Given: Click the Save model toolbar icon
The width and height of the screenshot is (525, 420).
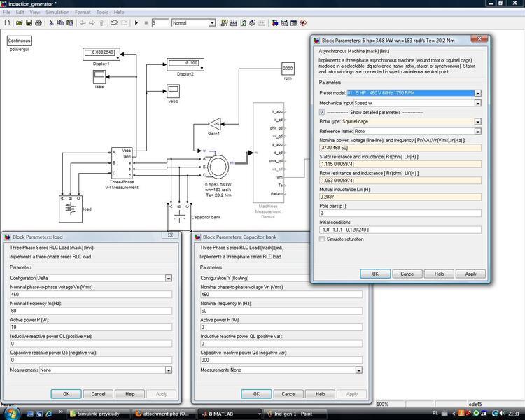Looking at the screenshot, I should [x=29, y=23].
